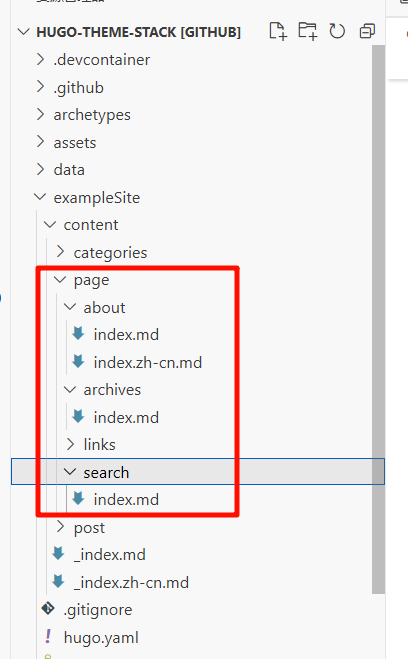Open index.md file name under archives
Screen dimensions: 408x659
126,417
